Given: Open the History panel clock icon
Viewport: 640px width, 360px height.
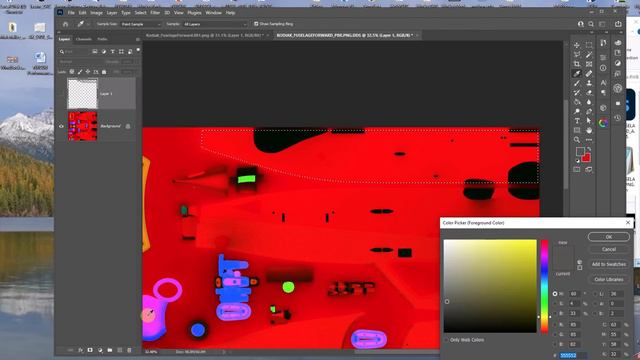Looking at the screenshot, I should click(x=618, y=118).
